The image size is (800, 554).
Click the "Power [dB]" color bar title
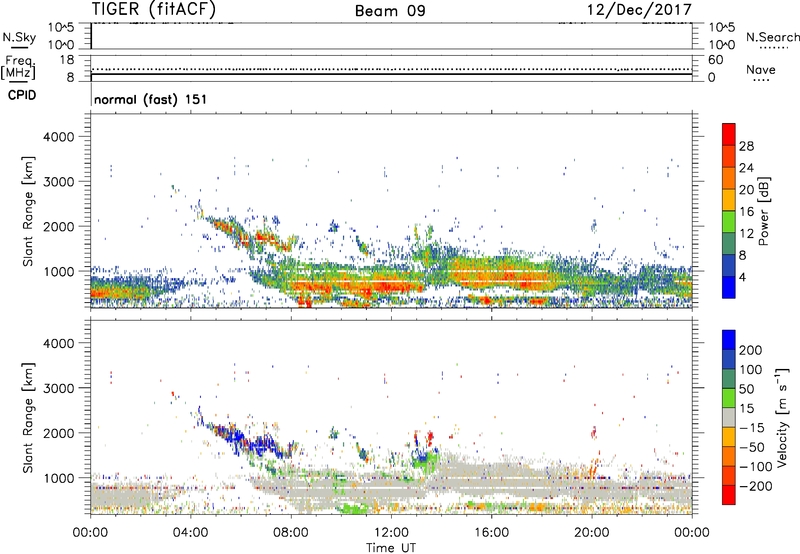(x=764, y=211)
